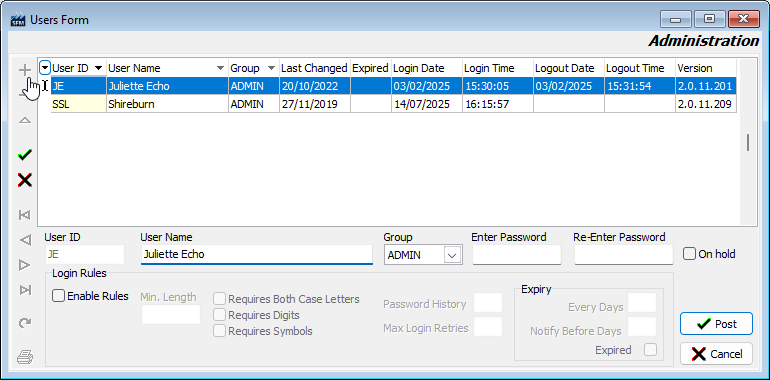
Task: Sort by Last Changed column header
Action: click(x=314, y=68)
